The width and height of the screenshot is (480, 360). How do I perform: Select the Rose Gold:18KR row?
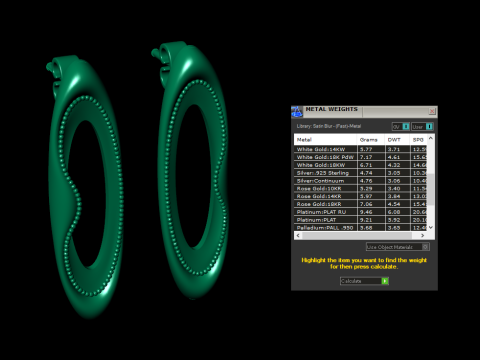(x=360, y=204)
